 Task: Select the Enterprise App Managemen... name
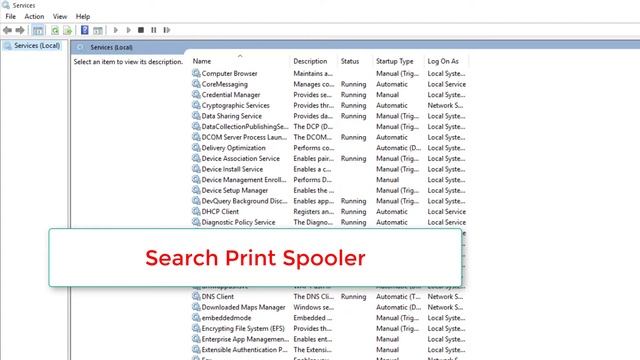tap(245, 339)
